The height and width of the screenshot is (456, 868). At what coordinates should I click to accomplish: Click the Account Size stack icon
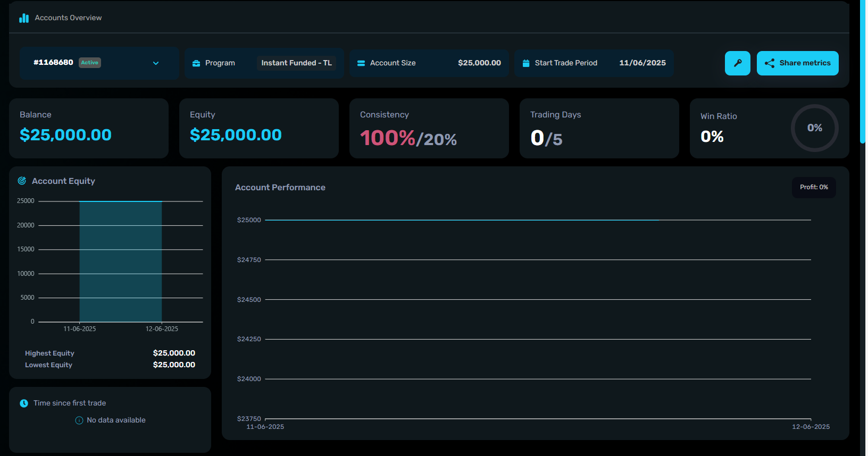[361, 63]
